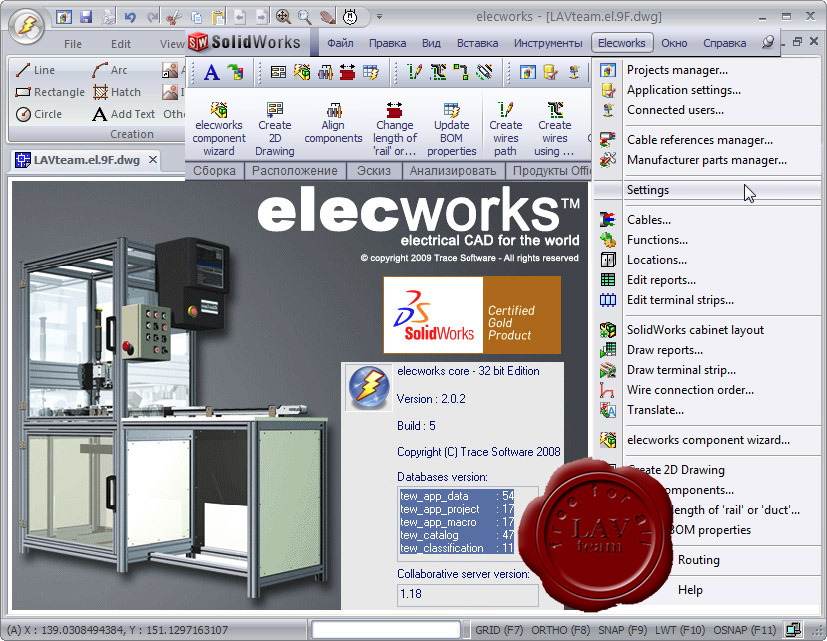Click the Line tool in Creation panel
827x641 pixels.
(35, 70)
